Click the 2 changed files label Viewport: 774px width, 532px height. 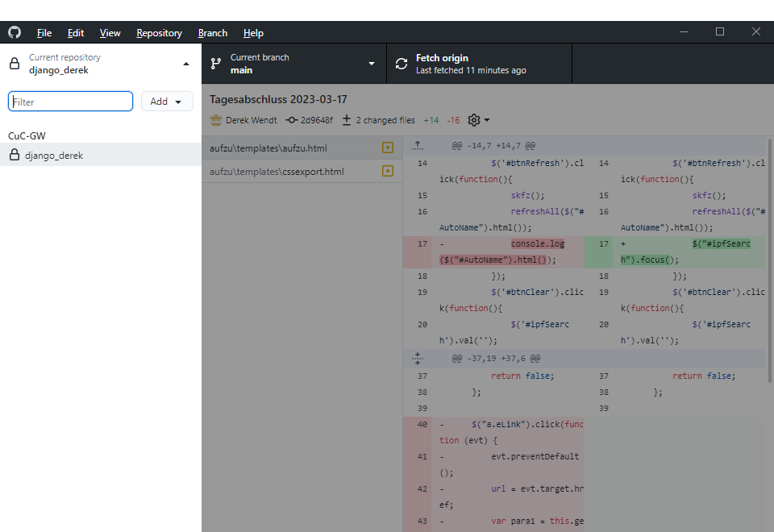(x=385, y=120)
